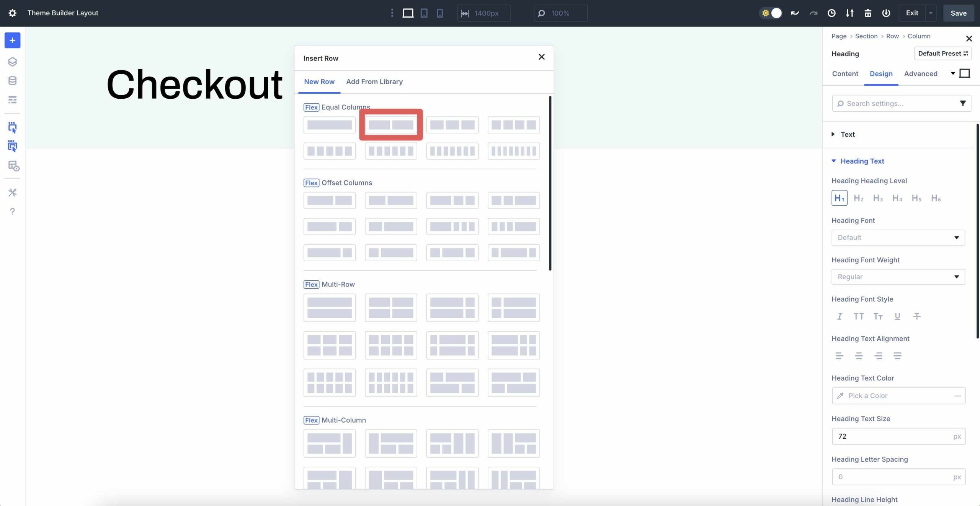The image size is (980, 506).
Task: Switch to phone preview mode
Action: tap(439, 13)
